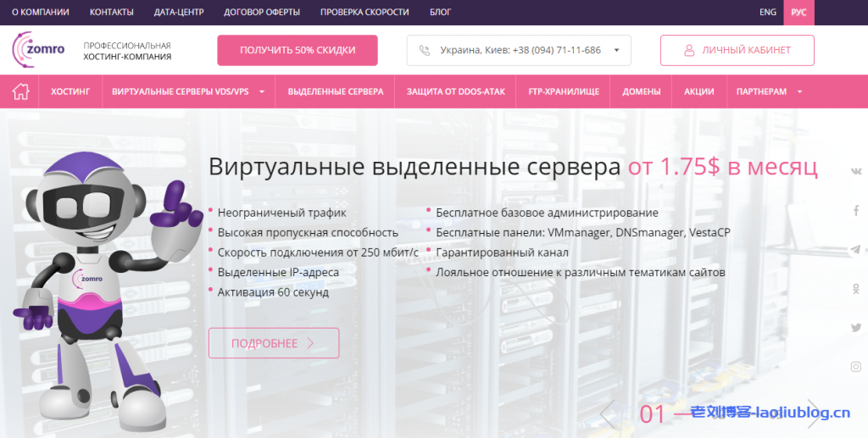
Task: Open the Facebook social link
Action: (856, 210)
